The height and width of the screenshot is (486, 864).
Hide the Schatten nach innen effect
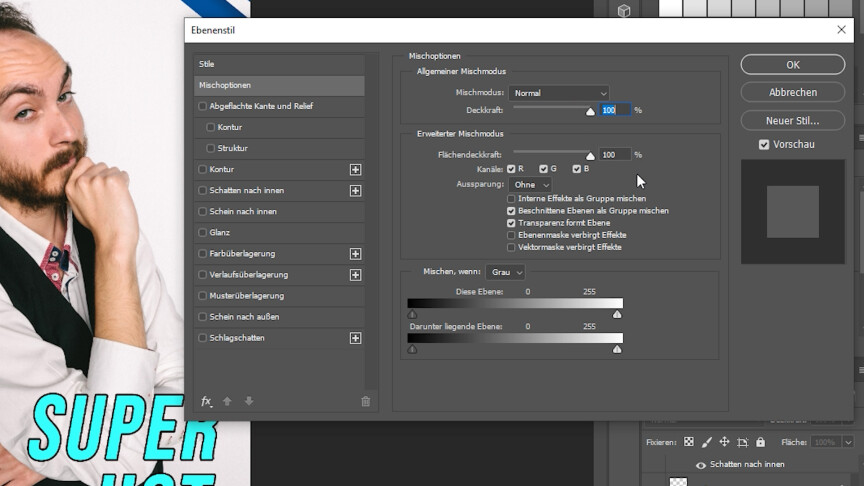coord(700,465)
